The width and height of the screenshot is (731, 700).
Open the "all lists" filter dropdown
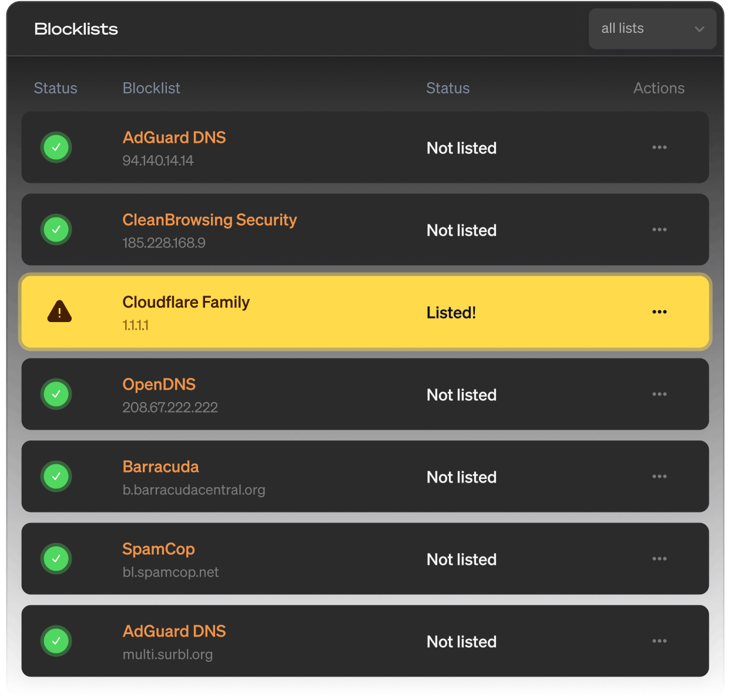pos(652,29)
